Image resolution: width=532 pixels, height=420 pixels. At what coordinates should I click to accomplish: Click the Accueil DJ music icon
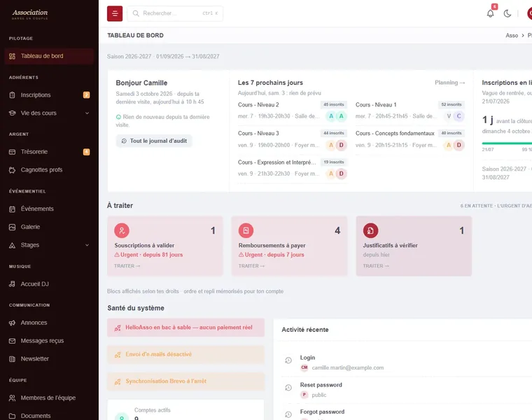[x=12, y=284]
